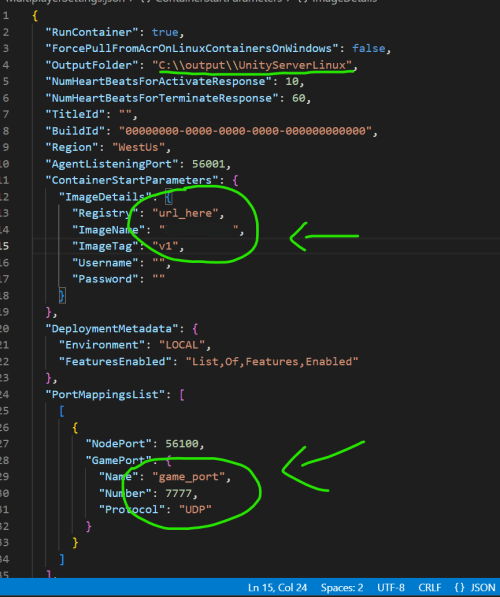The height and width of the screenshot is (597, 500).
Task: Click the "NumHeartBeatsForActivateResponse" key
Action: (159, 81)
